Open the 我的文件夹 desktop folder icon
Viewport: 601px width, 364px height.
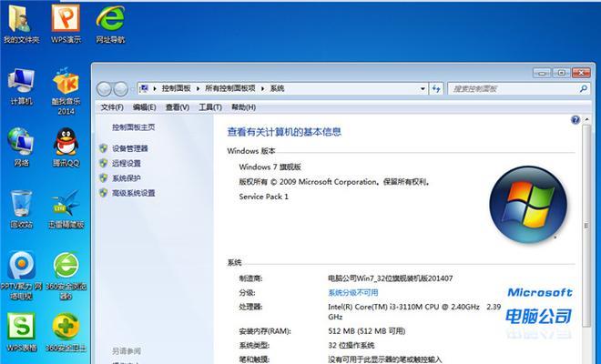coord(22,25)
